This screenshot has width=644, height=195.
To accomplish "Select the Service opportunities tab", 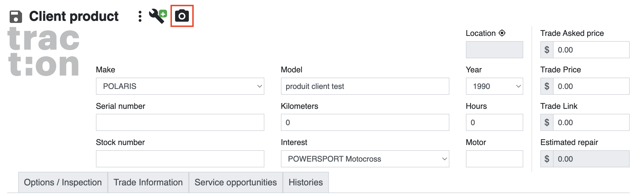I will click(x=235, y=182).
